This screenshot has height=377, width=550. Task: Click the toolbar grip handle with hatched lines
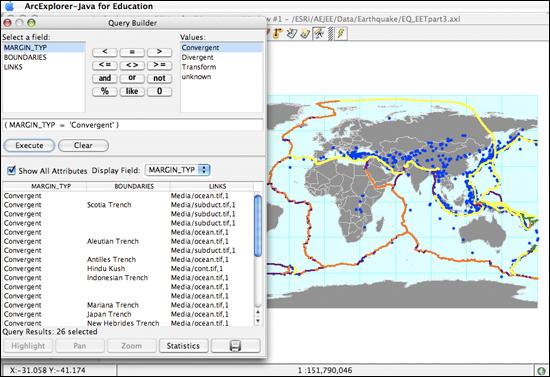point(330,33)
